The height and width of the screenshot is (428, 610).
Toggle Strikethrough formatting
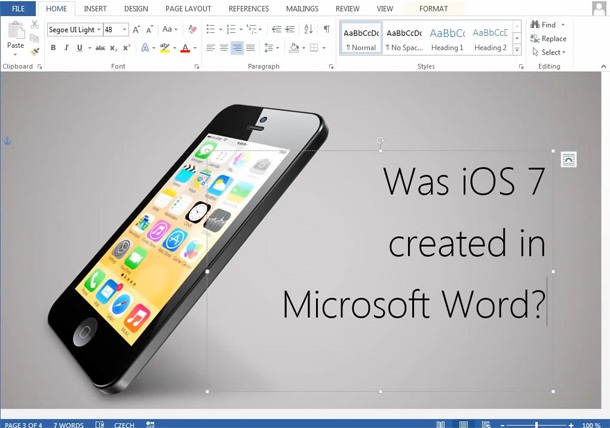pyautogui.click(x=100, y=48)
